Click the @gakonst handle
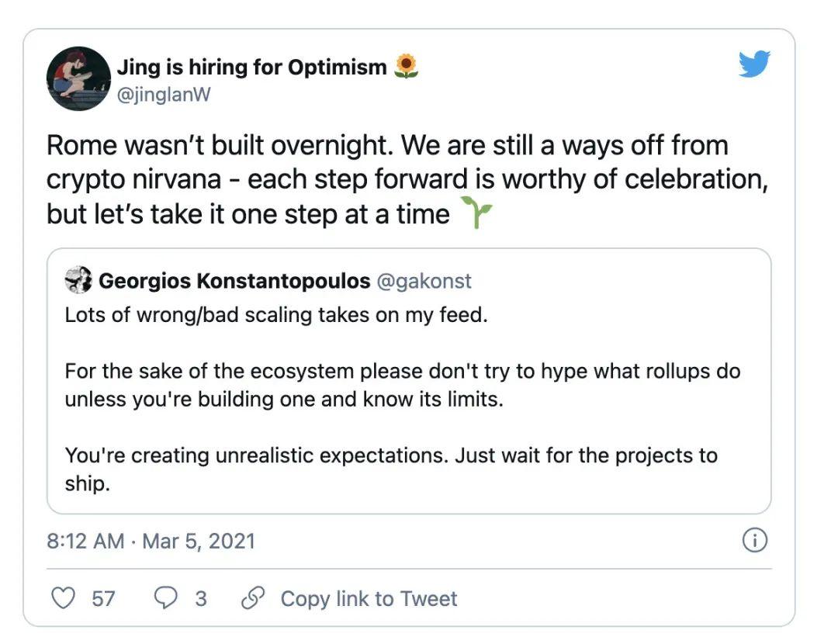838x644 pixels. click(x=424, y=281)
